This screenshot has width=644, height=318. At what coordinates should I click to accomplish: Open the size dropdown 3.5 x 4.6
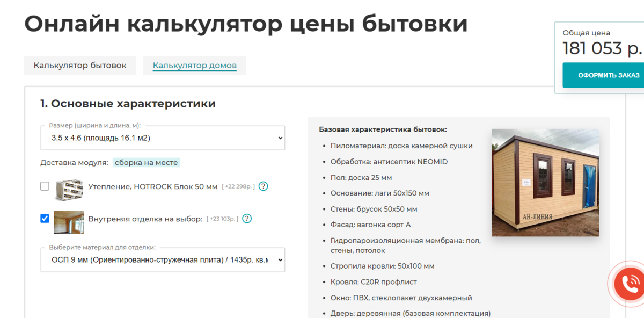[163, 138]
